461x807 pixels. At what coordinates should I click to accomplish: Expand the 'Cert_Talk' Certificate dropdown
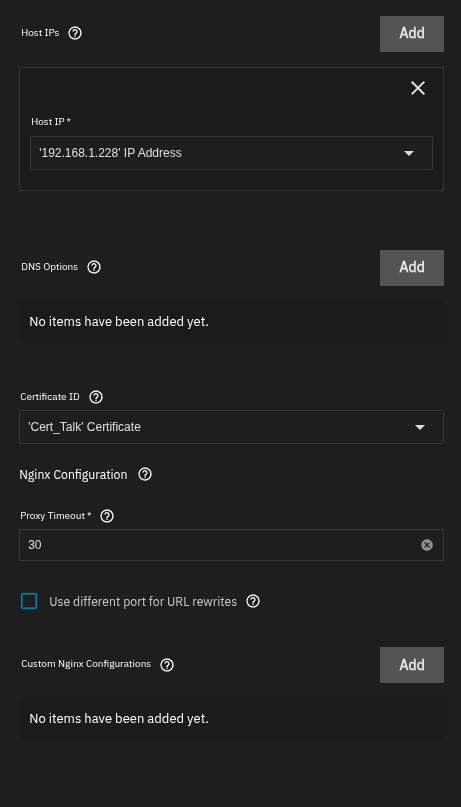pos(232,427)
